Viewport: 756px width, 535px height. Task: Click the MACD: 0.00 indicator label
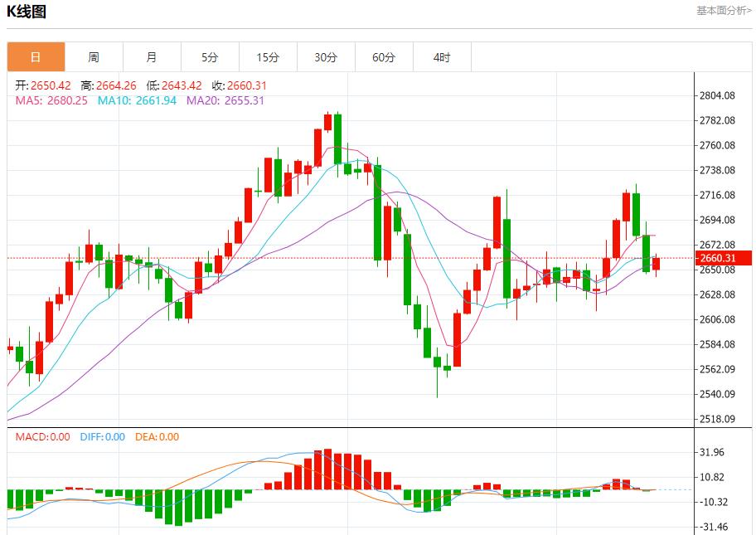click(43, 437)
